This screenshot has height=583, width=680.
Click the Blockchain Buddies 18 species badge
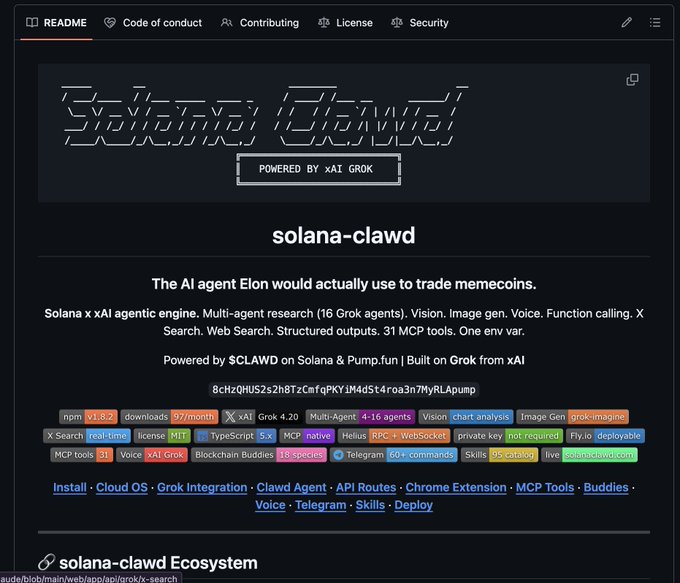[x=259, y=455]
